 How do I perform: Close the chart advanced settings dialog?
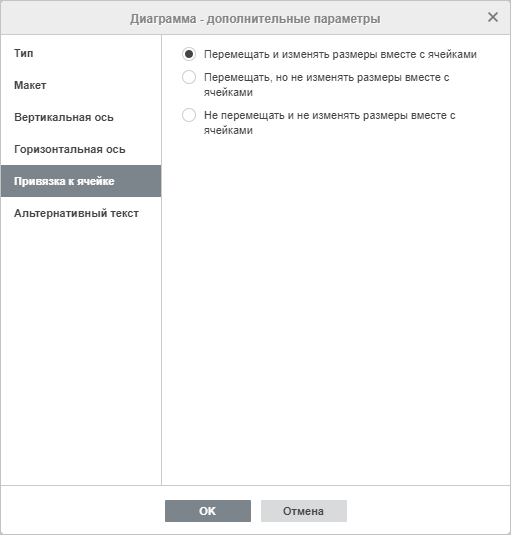[493, 17]
